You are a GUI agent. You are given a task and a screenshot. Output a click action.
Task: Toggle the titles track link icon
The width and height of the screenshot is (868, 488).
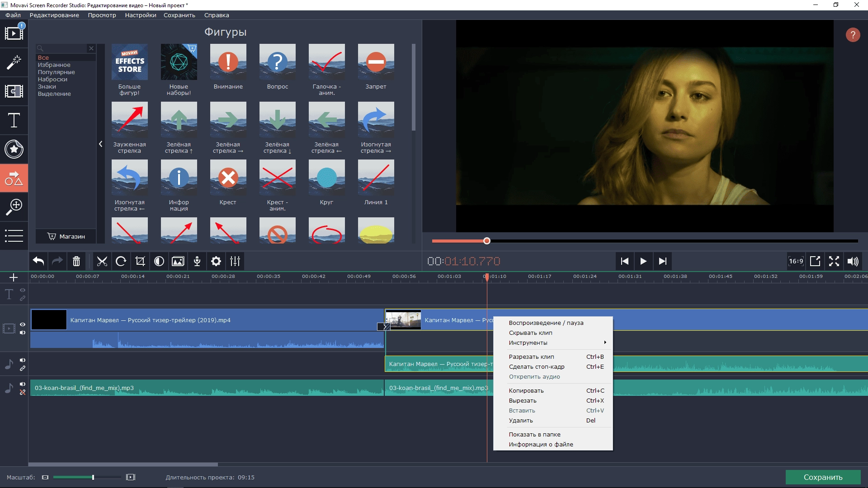(x=23, y=298)
